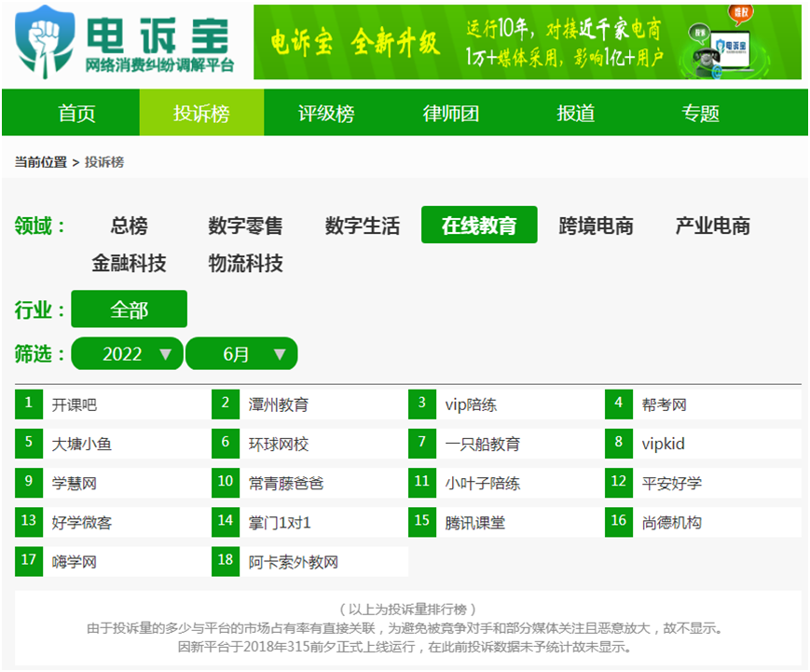Open the 专题 navigation tab

pos(700,113)
